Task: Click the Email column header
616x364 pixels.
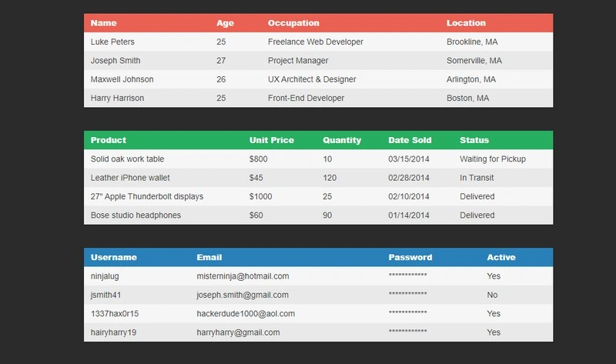Action: 209,257
